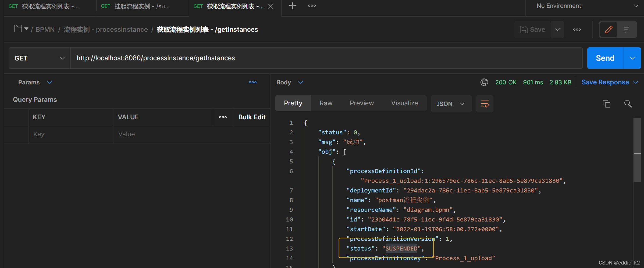The image size is (644, 268).
Task: Click Save Response
Action: coord(605,82)
